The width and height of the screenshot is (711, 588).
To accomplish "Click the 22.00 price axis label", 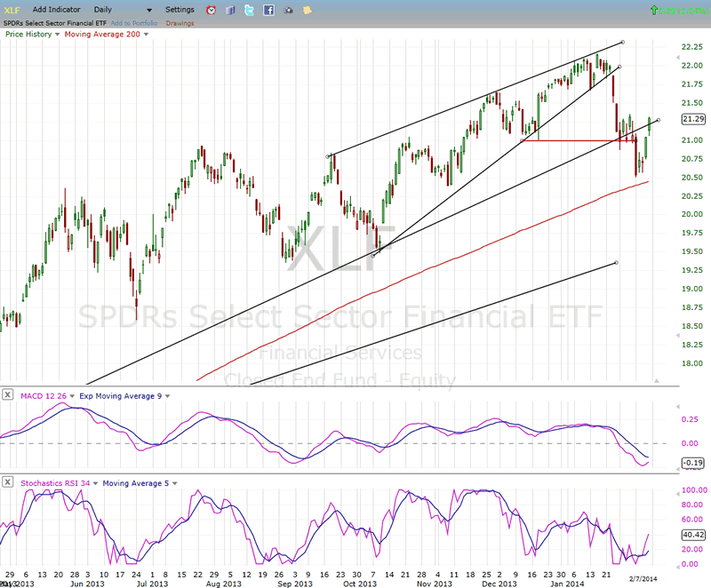I will click(x=692, y=66).
